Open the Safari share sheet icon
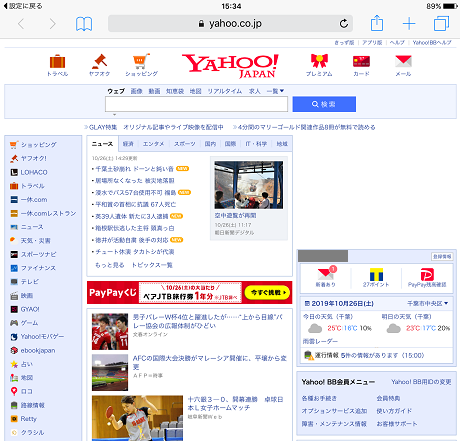The image size is (460, 441). click(377, 23)
